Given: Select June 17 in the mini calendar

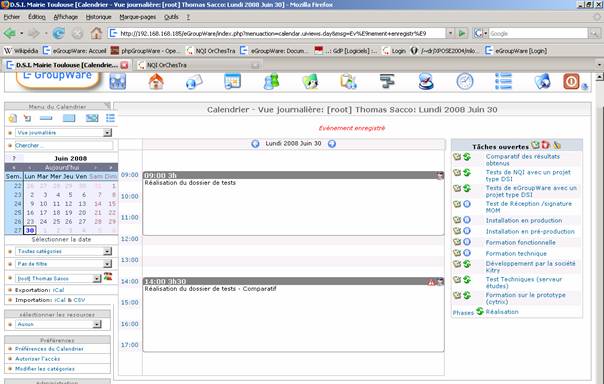Looking at the screenshot, I should [x=44, y=213].
